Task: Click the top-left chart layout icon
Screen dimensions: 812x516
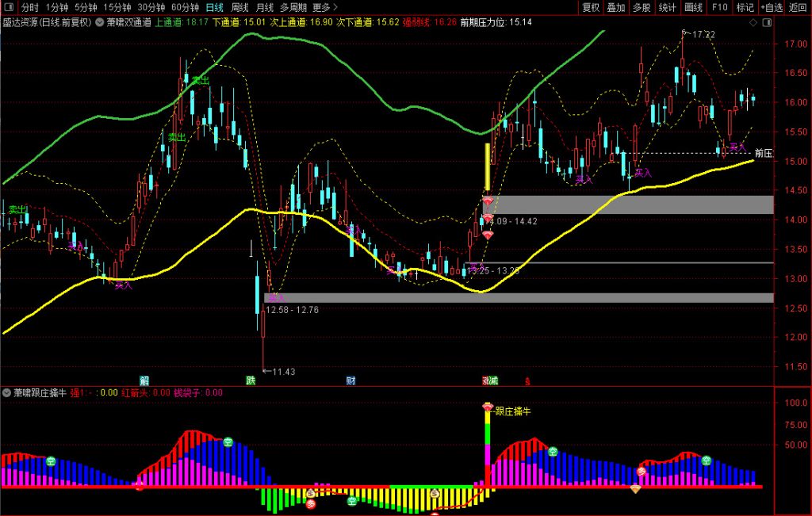Action: click(x=9, y=8)
